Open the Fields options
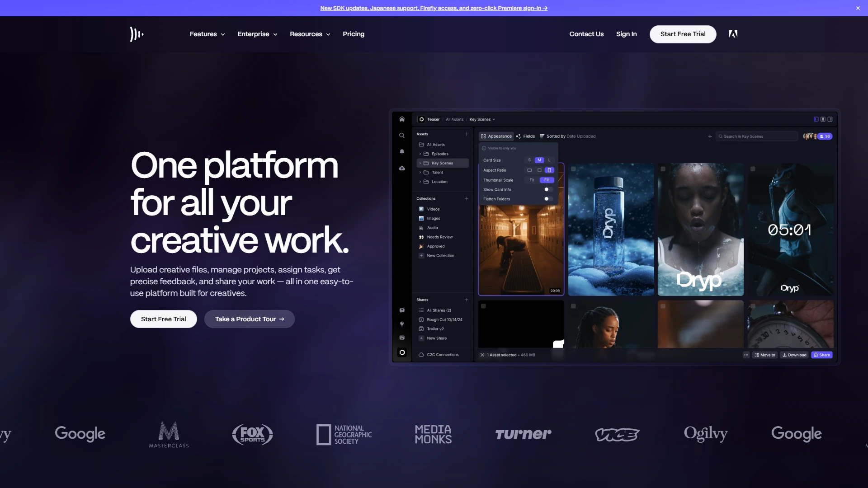868x488 pixels. [x=525, y=136]
